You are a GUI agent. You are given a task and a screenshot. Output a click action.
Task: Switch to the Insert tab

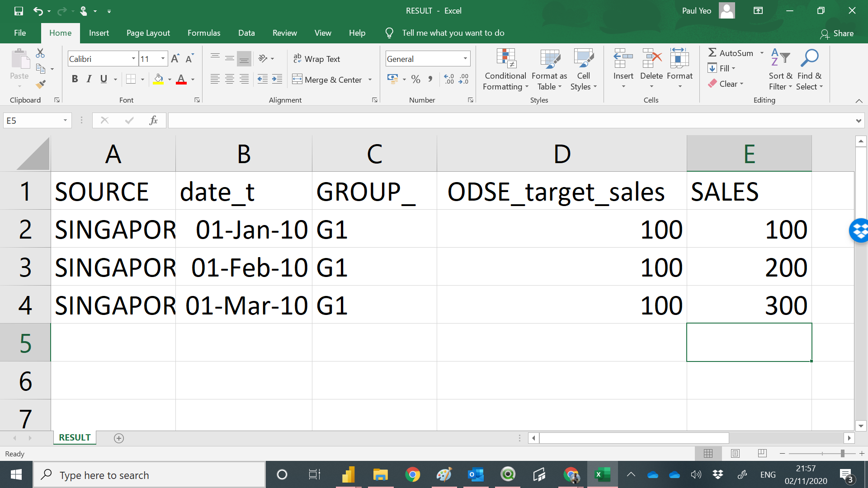tap(99, 33)
